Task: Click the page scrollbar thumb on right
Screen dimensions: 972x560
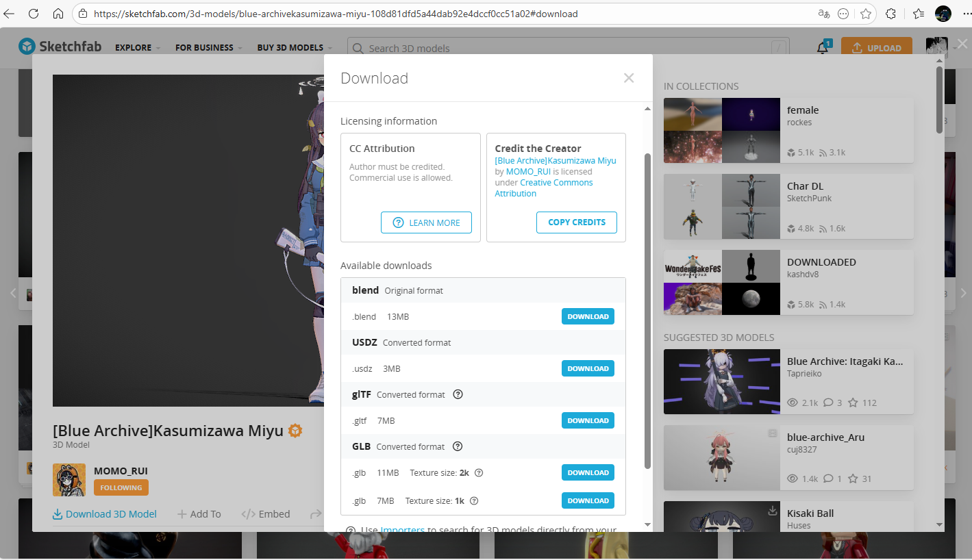Action: [939, 99]
